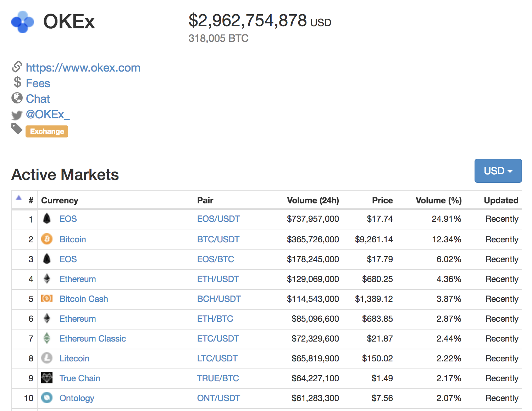Click the Twitter bird icon

(x=17, y=115)
